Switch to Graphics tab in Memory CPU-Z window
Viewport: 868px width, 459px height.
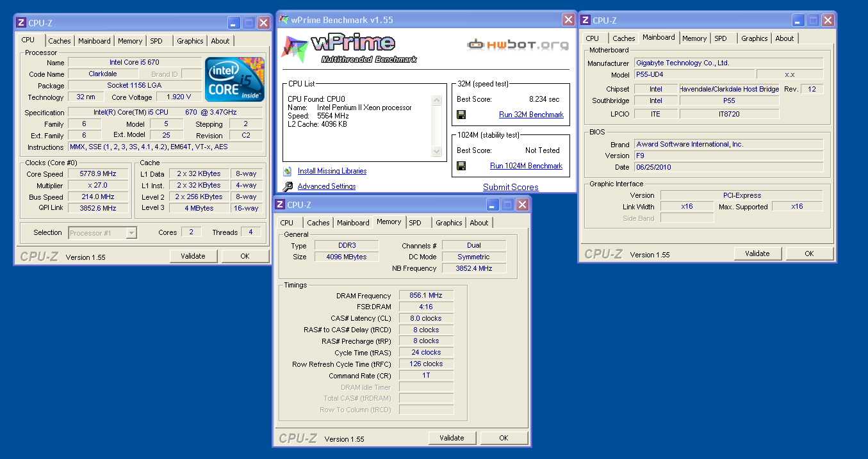pos(449,223)
